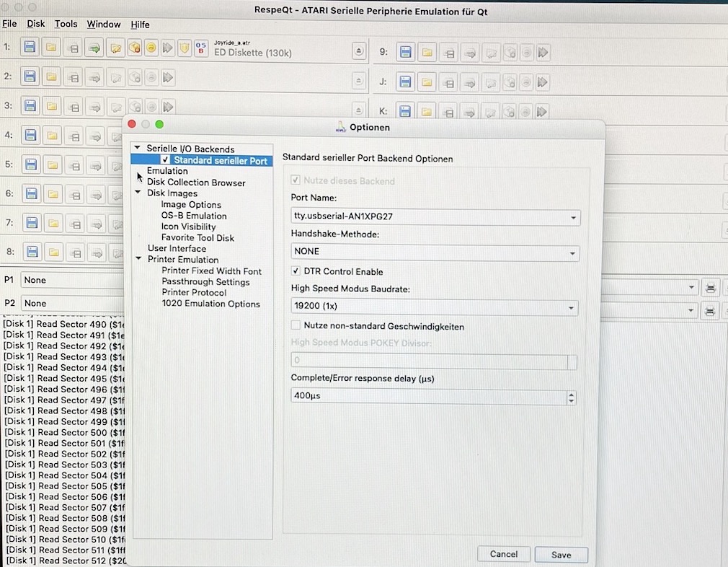Open the Handshake-Methode dropdown

pos(435,252)
